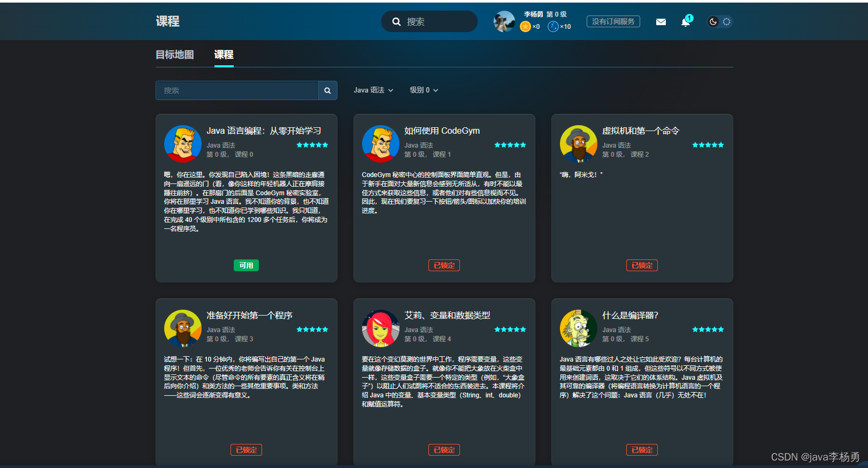The width and height of the screenshot is (868, 468).
Task: Switch to the 目标地图 tab
Action: point(175,55)
